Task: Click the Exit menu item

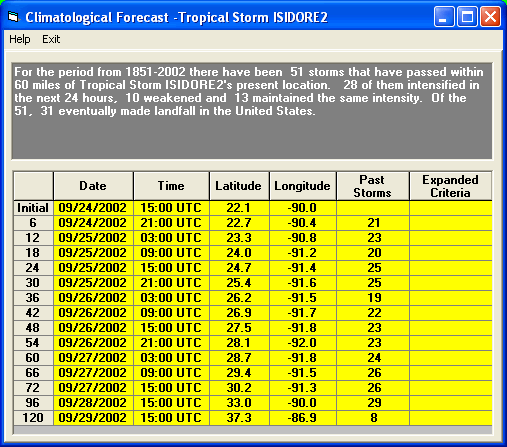Action: click(x=51, y=39)
